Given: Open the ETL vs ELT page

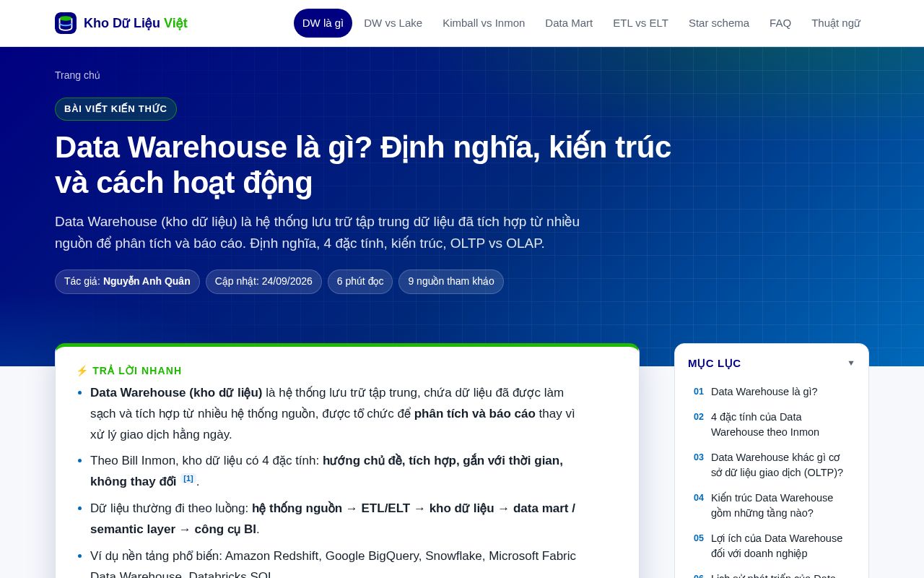Looking at the screenshot, I should (x=640, y=23).
